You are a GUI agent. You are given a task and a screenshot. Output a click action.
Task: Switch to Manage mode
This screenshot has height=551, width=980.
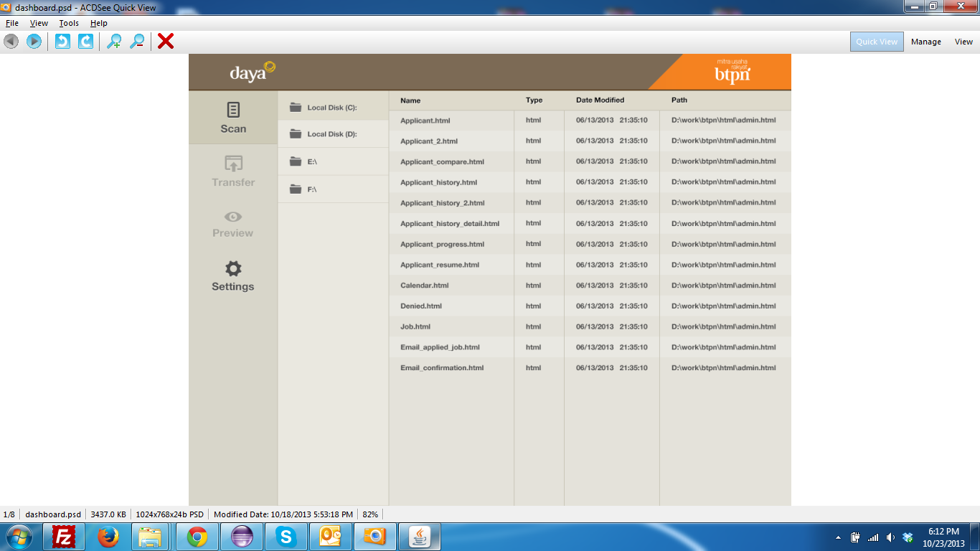[926, 42]
